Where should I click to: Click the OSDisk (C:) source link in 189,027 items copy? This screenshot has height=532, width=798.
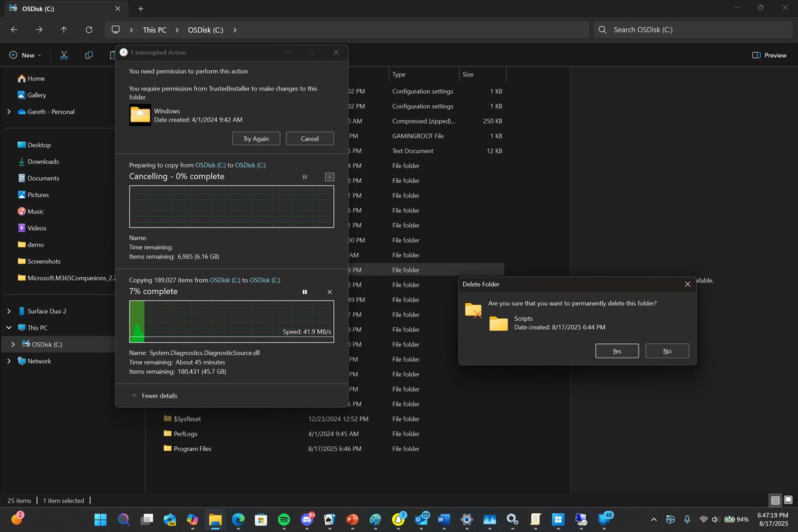point(225,280)
